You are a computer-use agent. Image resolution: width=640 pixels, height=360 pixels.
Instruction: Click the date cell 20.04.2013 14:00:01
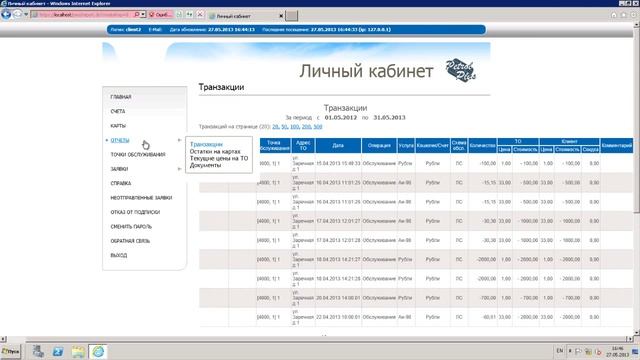(338, 298)
